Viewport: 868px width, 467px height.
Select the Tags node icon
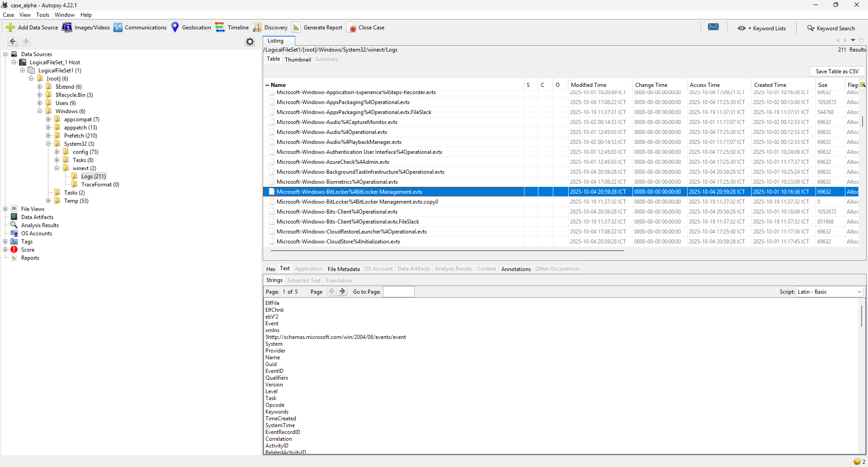[x=14, y=242]
